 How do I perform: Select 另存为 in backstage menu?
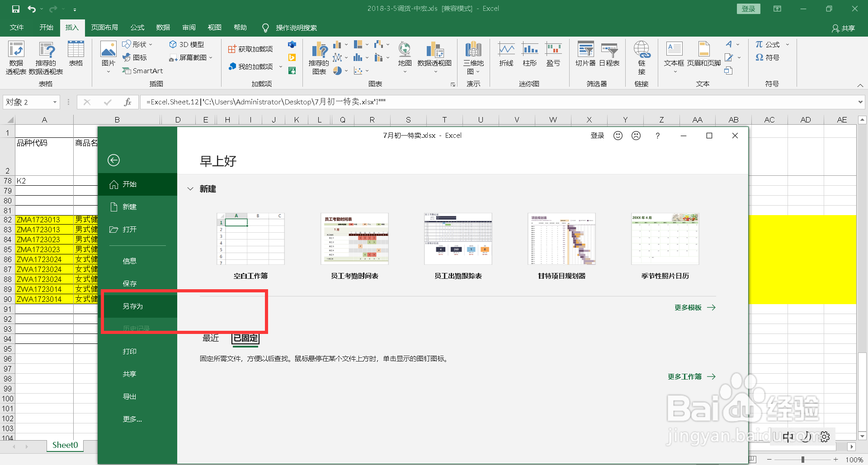(138, 306)
